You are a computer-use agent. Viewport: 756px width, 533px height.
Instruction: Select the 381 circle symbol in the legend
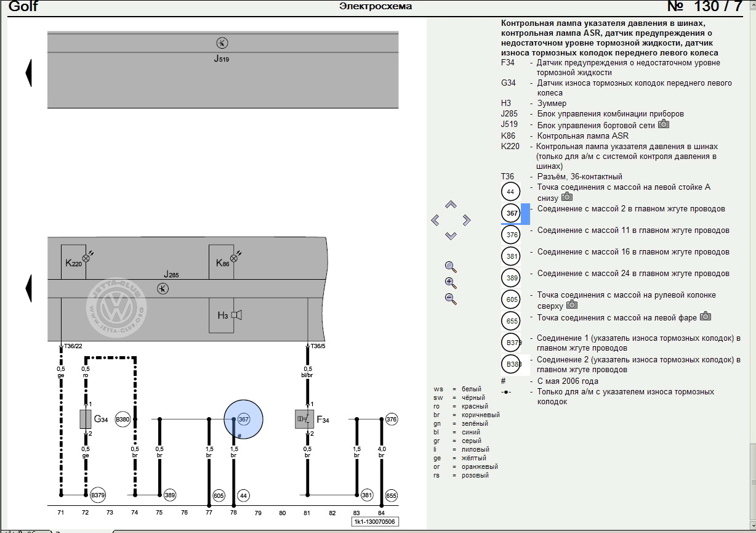[511, 257]
